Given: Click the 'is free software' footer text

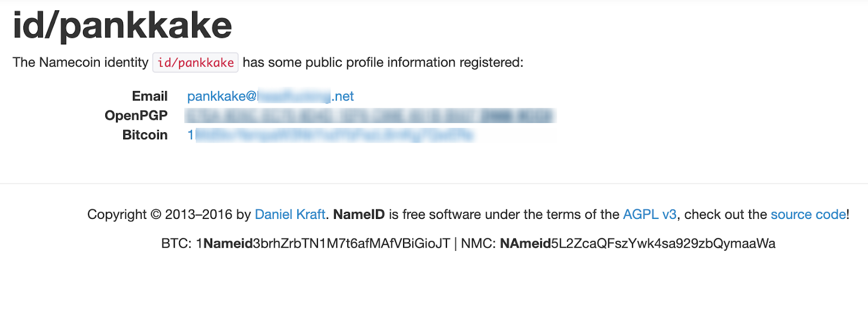Looking at the screenshot, I should coord(435,215).
